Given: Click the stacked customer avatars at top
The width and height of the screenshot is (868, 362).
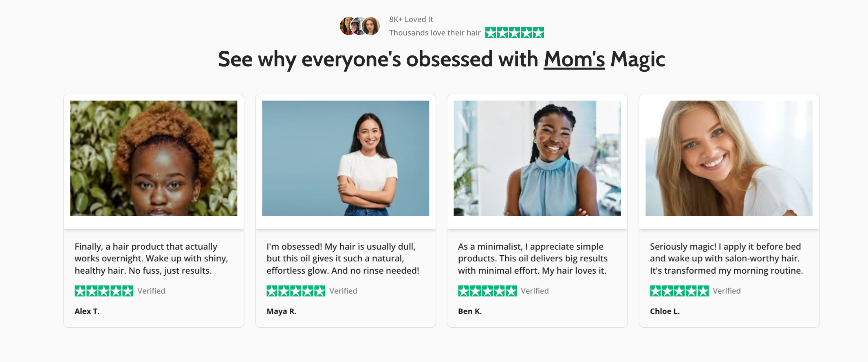Looking at the screenshot, I should (360, 26).
